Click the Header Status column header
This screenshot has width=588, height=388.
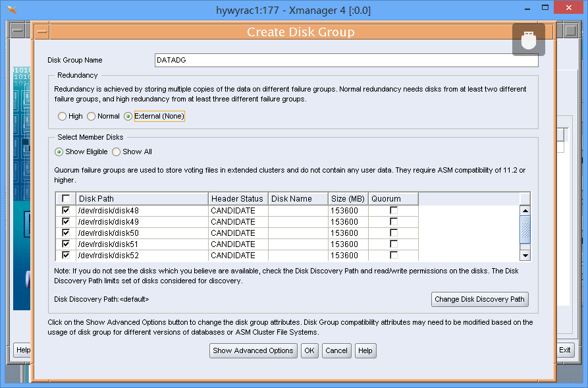point(238,198)
